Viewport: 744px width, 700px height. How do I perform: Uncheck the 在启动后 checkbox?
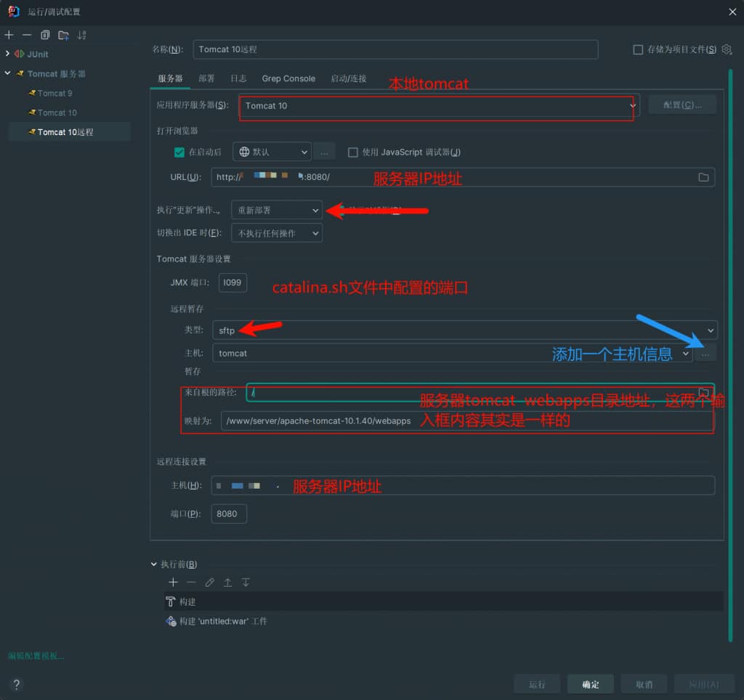click(179, 152)
